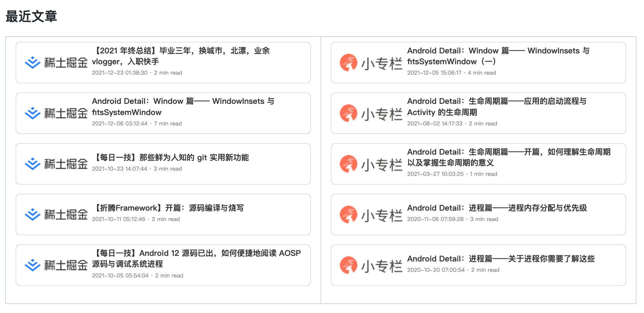
Task: Click the 稀土掘金 logo beside Android 12 源码已出 article
Action: (x=56, y=265)
